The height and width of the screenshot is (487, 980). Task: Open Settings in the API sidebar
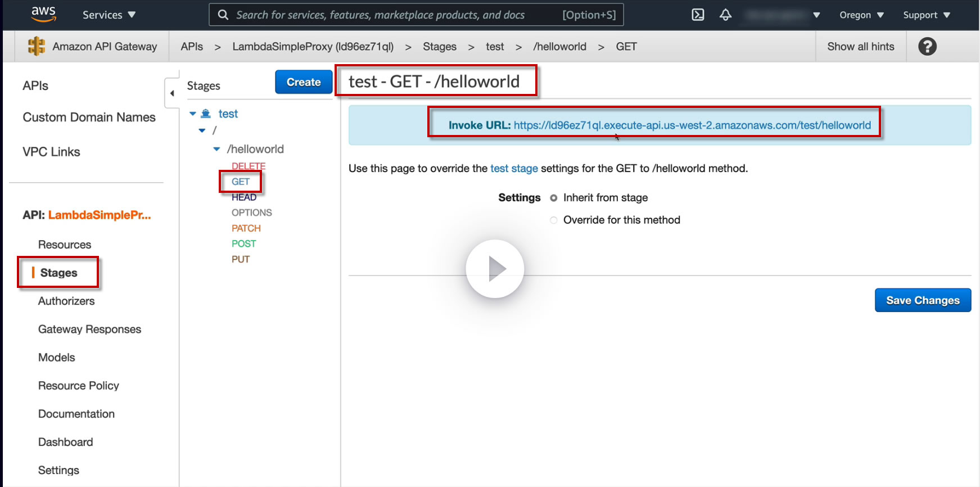click(58, 470)
